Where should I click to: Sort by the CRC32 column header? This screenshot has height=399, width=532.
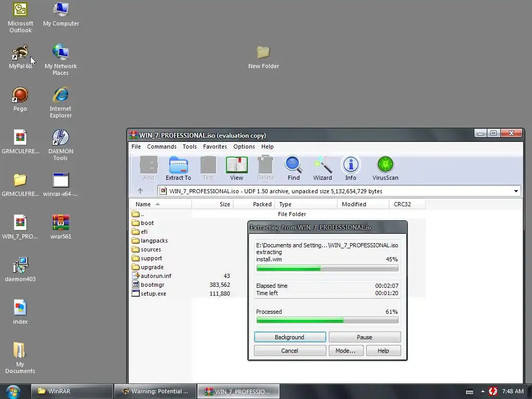point(407,204)
